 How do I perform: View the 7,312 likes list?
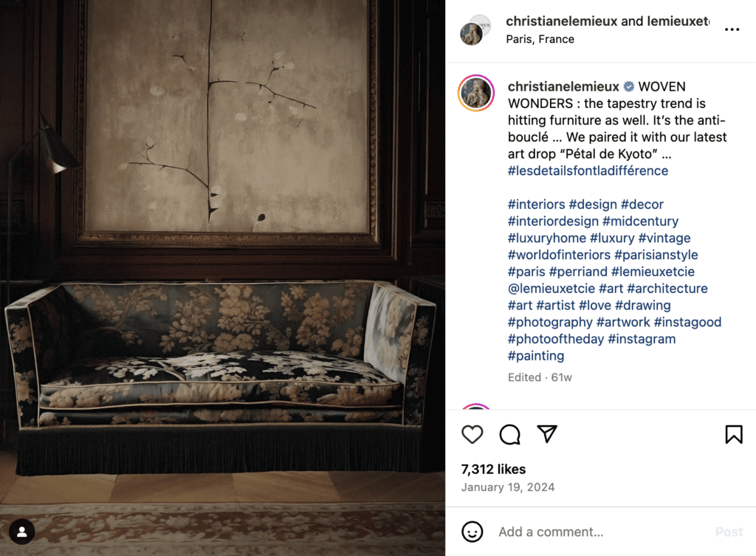coord(492,469)
